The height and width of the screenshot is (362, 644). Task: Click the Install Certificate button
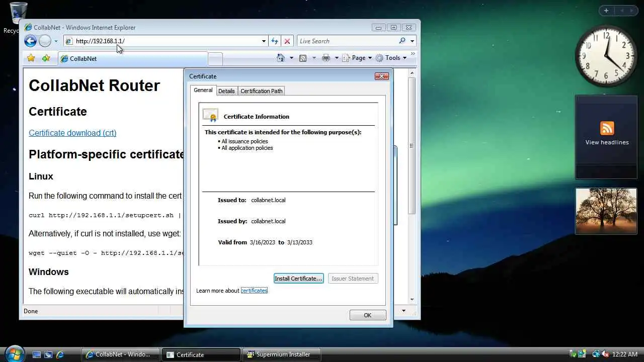pos(298,279)
